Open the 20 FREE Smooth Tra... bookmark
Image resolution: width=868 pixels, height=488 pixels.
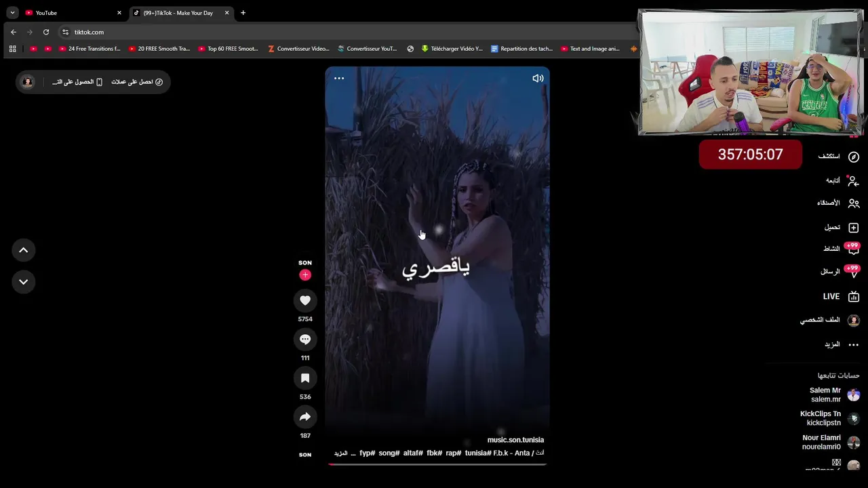coord(159,49)
